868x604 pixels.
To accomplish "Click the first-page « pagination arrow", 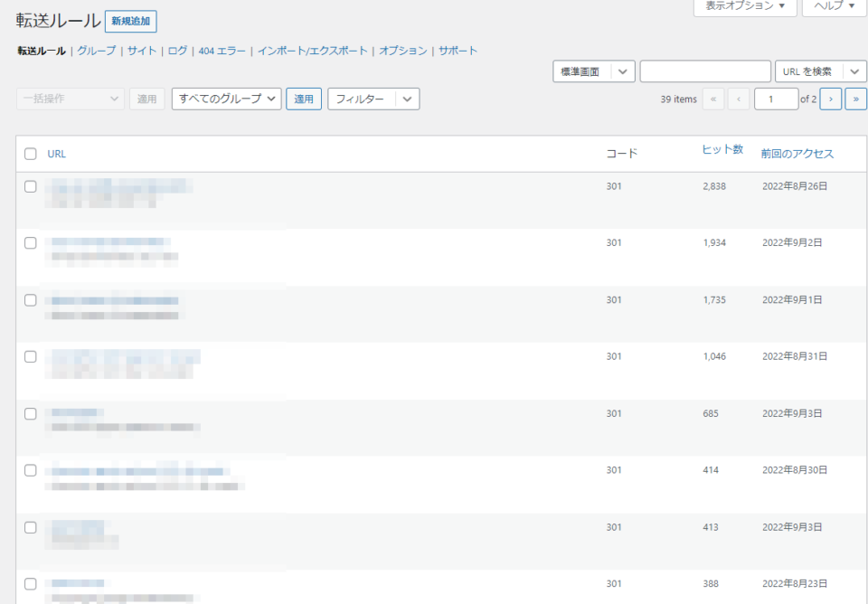I will [x=713, y=99].
